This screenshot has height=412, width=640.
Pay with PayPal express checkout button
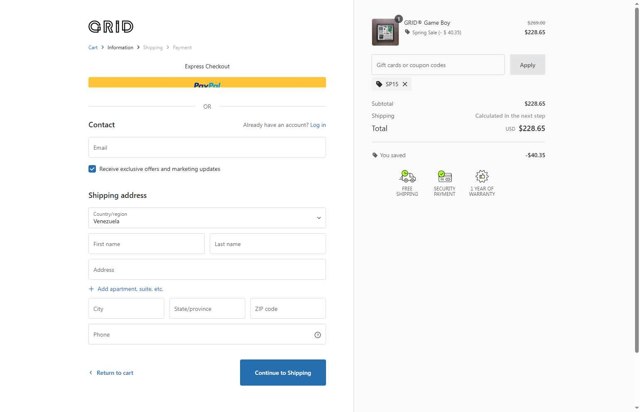(x=207, y=82)
